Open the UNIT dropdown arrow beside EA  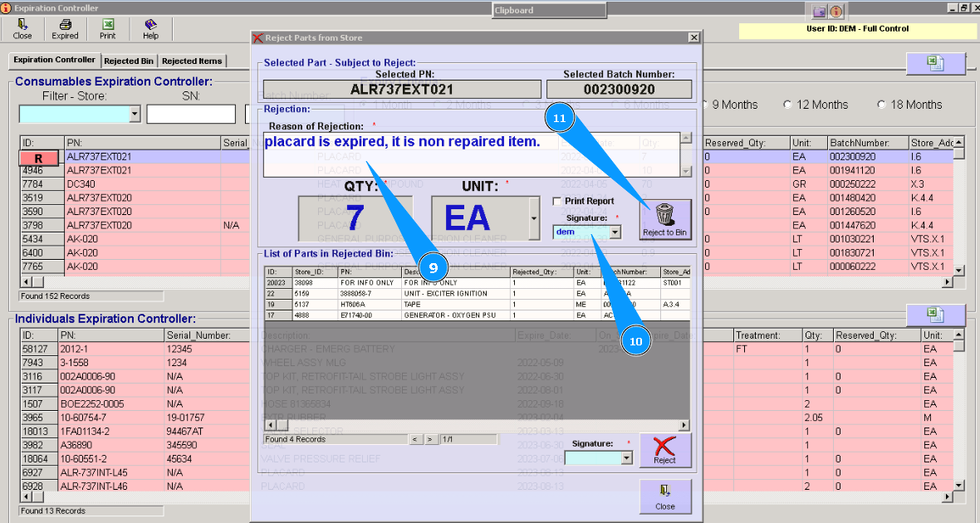(x=534, y=218)
